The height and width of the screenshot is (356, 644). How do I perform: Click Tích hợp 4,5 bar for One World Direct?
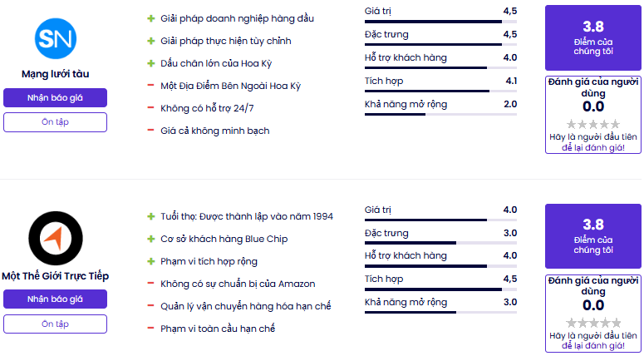440,289
